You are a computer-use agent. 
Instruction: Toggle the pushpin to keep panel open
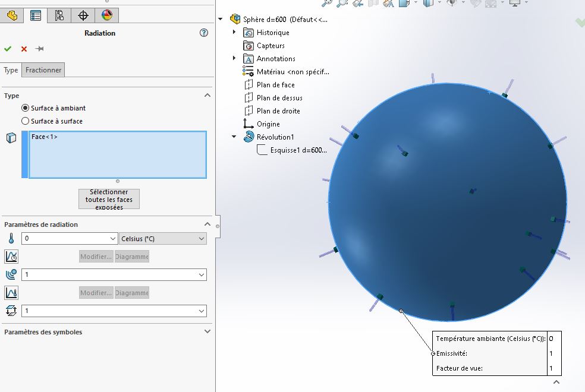[40, 49]
